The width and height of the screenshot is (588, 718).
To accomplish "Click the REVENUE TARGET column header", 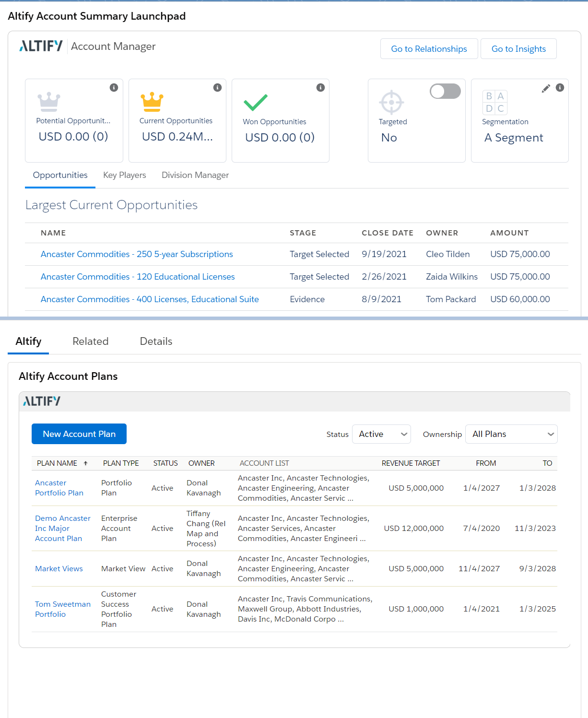I will tap(411, 463).
